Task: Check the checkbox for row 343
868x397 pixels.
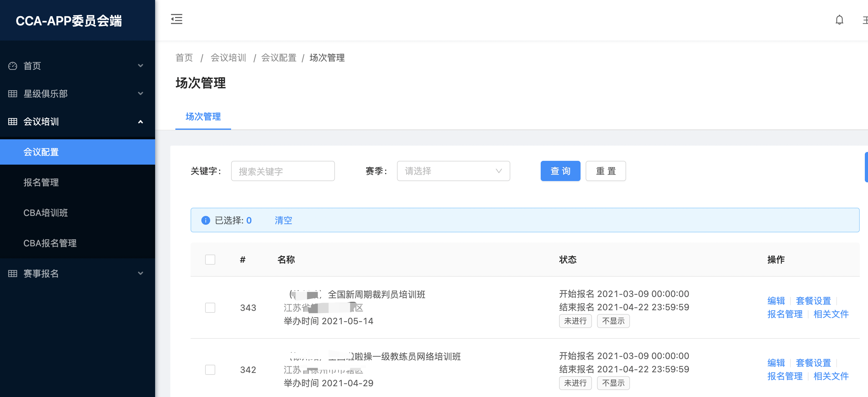Action: (x=210, y=308)
